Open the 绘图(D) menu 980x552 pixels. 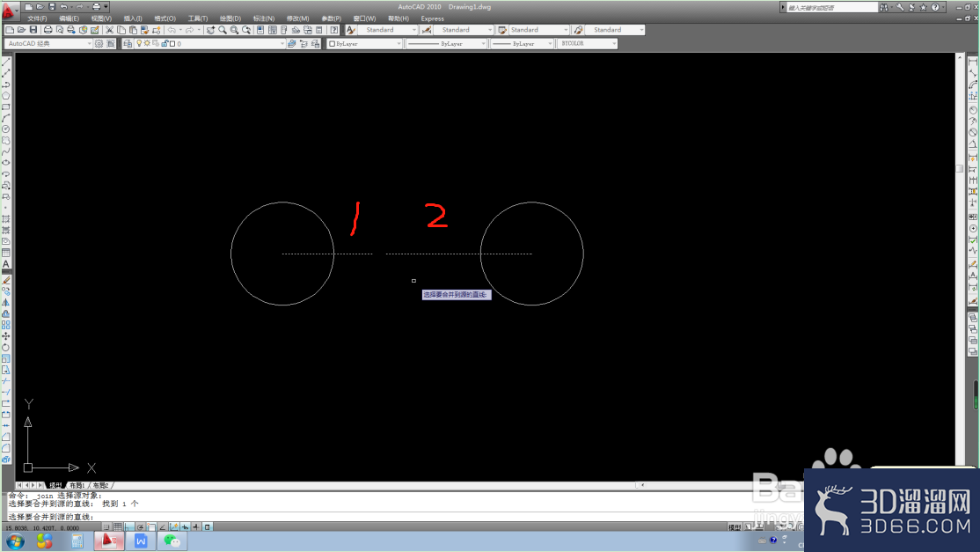pos(230,18)
